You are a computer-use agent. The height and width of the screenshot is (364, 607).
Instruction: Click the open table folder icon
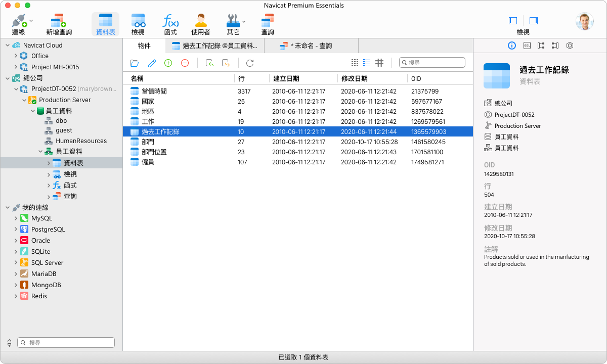(135, 63)
